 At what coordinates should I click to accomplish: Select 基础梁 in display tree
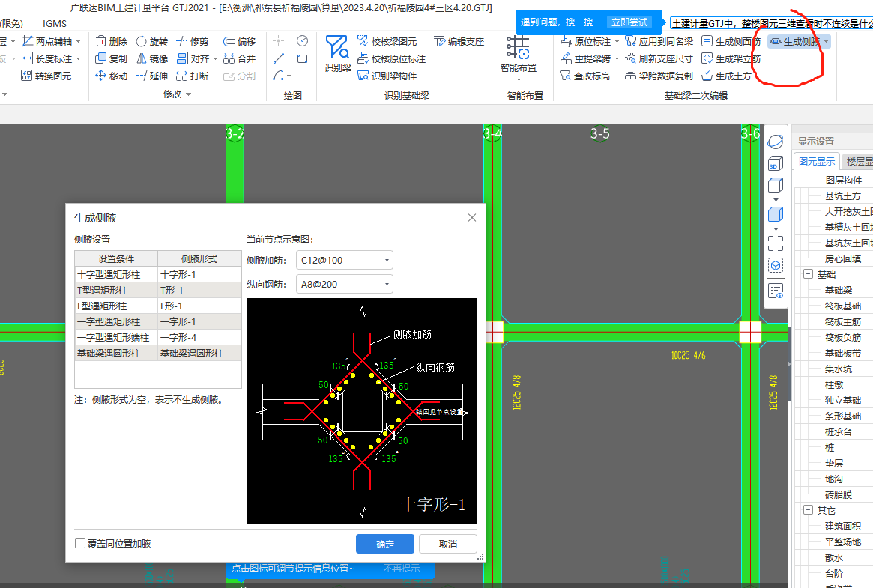click(839, 291)
